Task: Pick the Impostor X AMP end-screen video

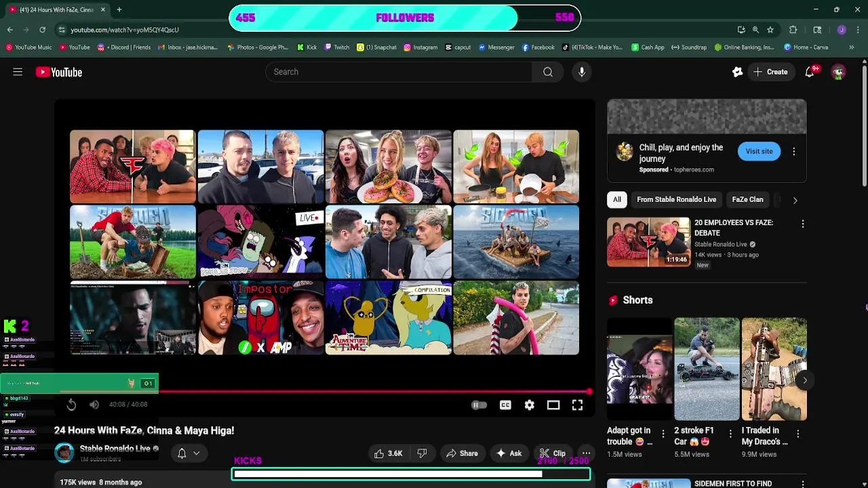Action: (261, 319)
